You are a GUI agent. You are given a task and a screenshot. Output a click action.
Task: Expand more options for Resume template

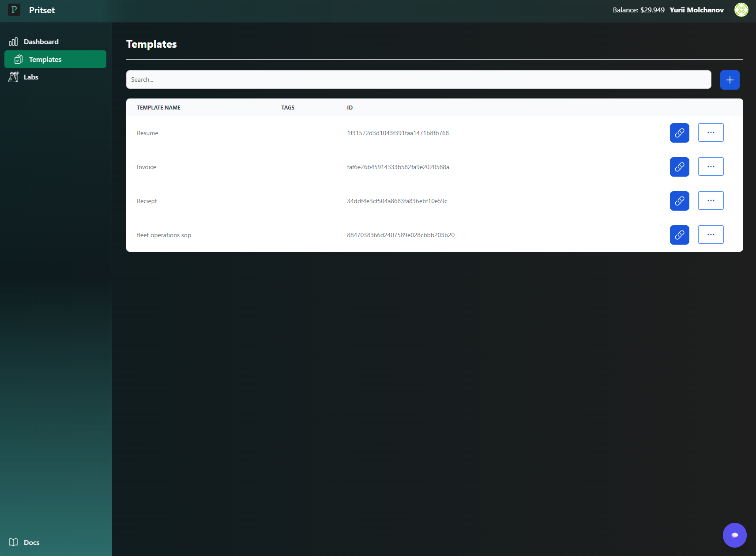[711, 132]
